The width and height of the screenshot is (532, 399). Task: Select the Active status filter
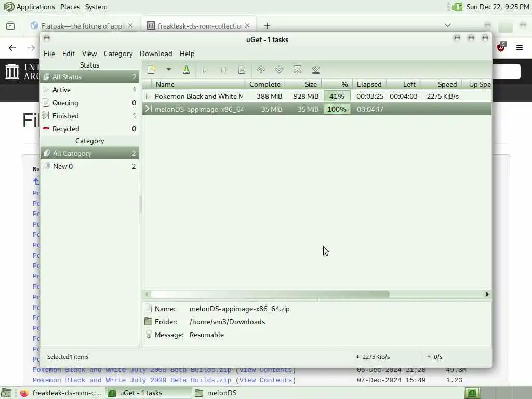(89, 90)
